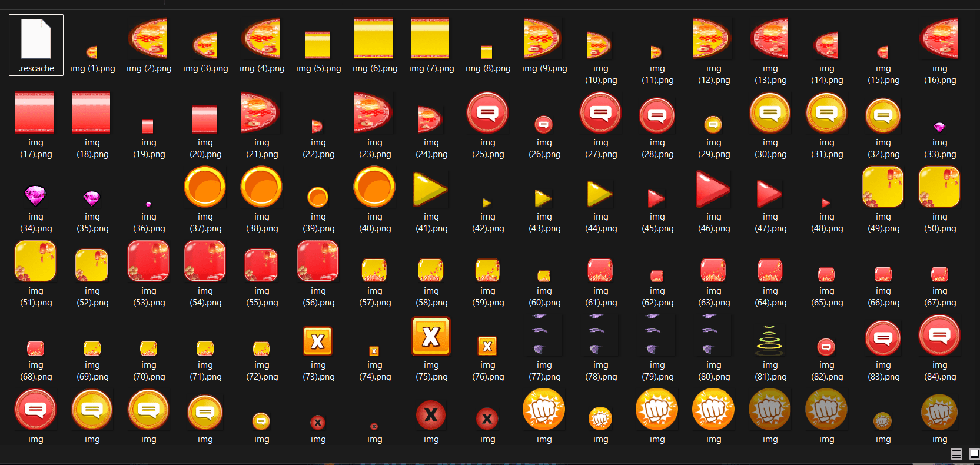
Task: Select img (40).png orange circle image
Action: point(374,187)
